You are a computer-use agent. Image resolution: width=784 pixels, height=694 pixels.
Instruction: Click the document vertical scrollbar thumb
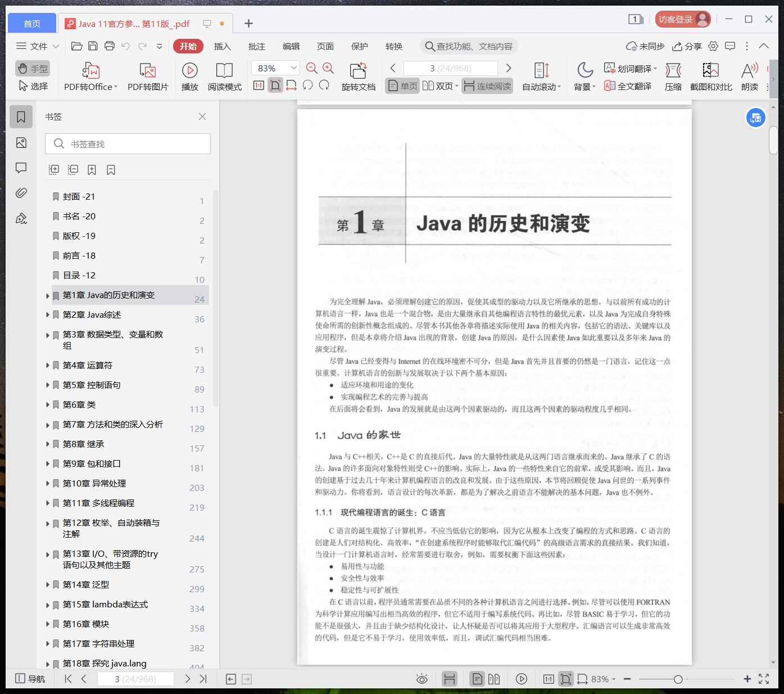click(x=774, y=139)
